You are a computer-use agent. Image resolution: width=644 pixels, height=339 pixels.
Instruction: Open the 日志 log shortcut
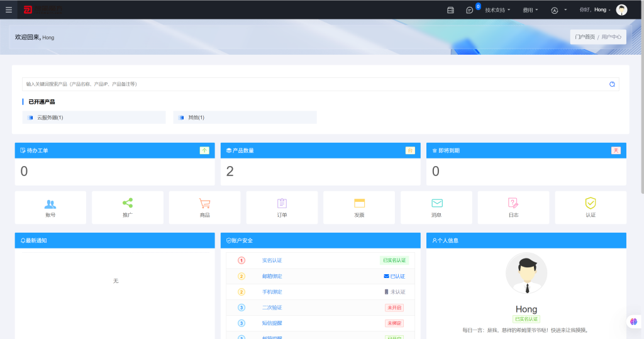tap(513, 208)
